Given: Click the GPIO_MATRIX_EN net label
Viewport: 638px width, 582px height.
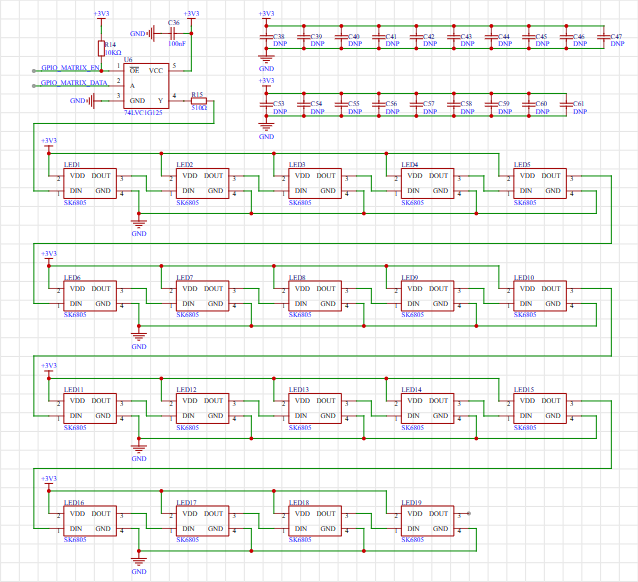Looking at the screenshot, I should pos(70,68).
